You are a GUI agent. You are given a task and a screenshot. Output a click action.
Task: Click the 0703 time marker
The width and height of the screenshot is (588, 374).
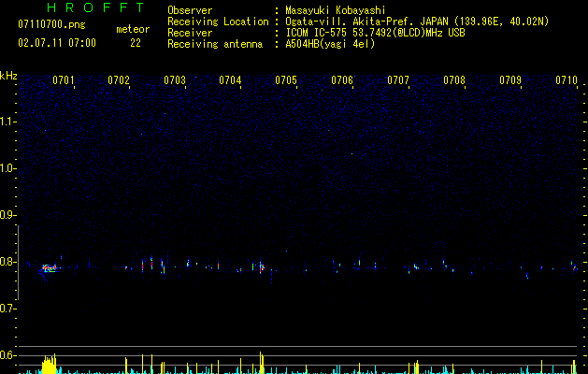(175, 80)
